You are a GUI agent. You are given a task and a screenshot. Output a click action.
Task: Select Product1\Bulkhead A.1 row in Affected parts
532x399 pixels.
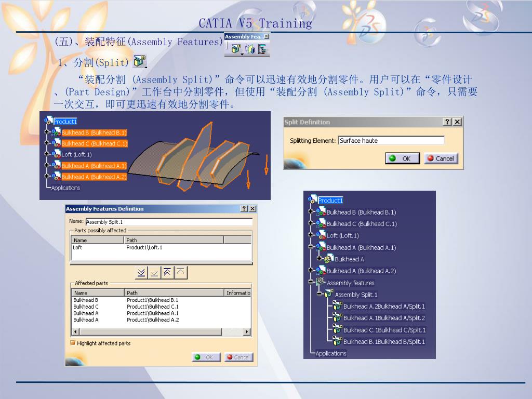pyautogui.click(x=162, y=313)
